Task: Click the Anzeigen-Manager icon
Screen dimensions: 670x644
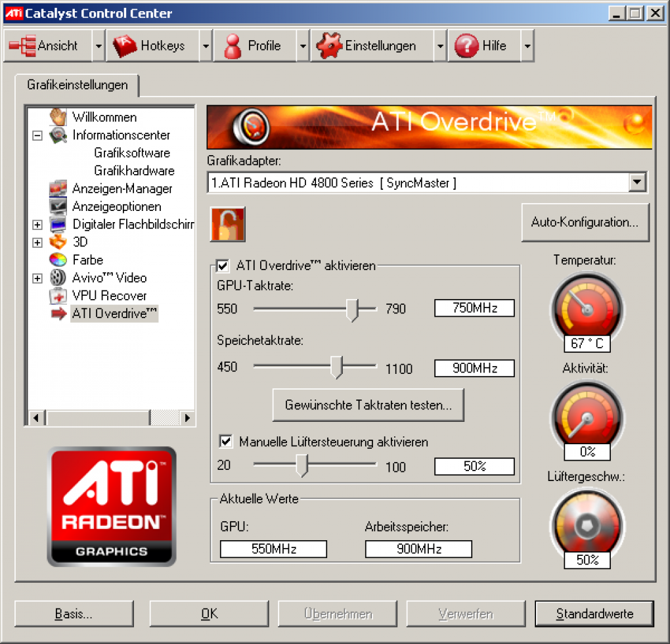Action: tap(58, 189)
